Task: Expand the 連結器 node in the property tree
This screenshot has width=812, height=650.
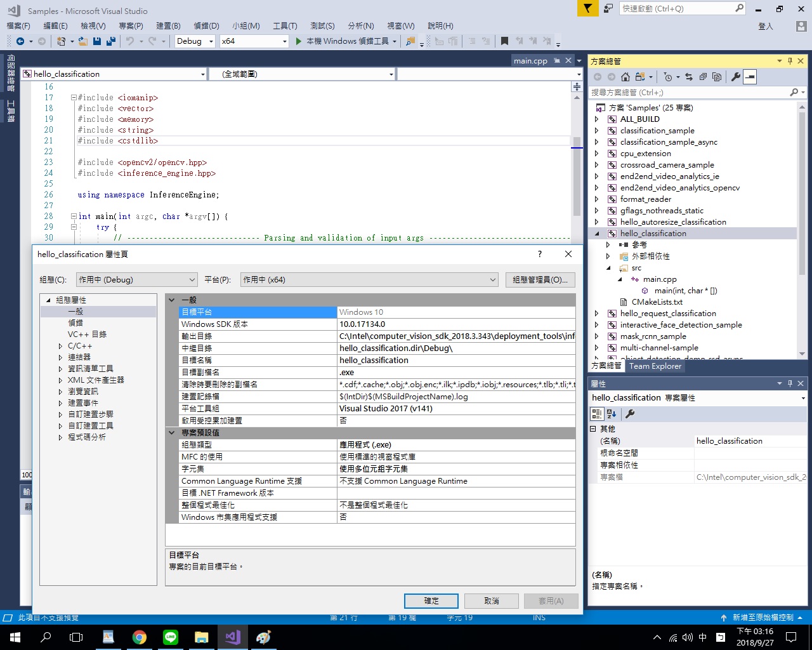Action: (60, 357)
